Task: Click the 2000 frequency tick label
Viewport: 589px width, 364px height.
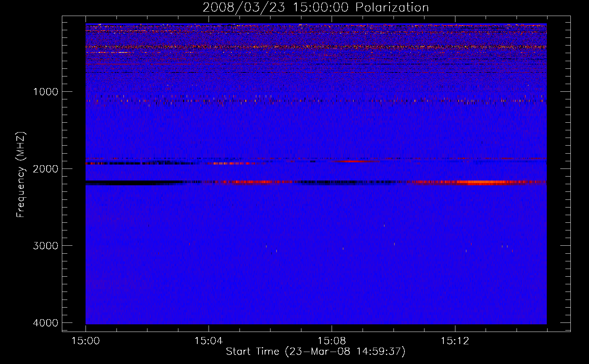Action: 46,169
